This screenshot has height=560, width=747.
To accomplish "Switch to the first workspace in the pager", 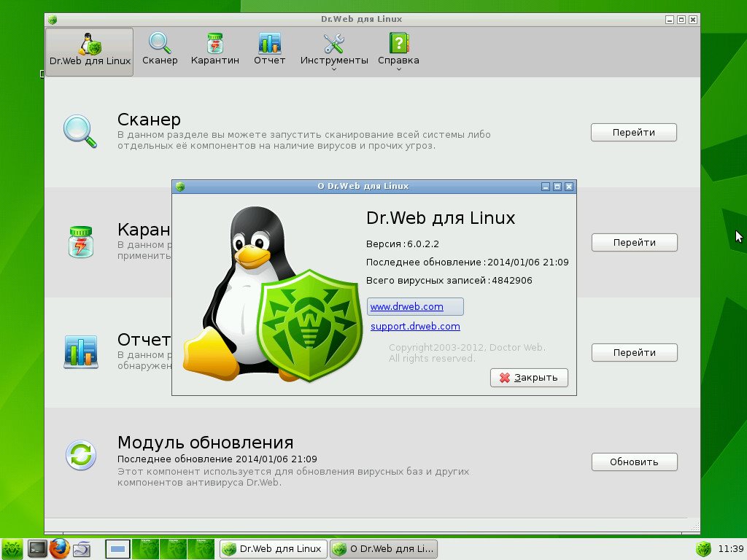I will pyautogui.click(x=117, y=549).
